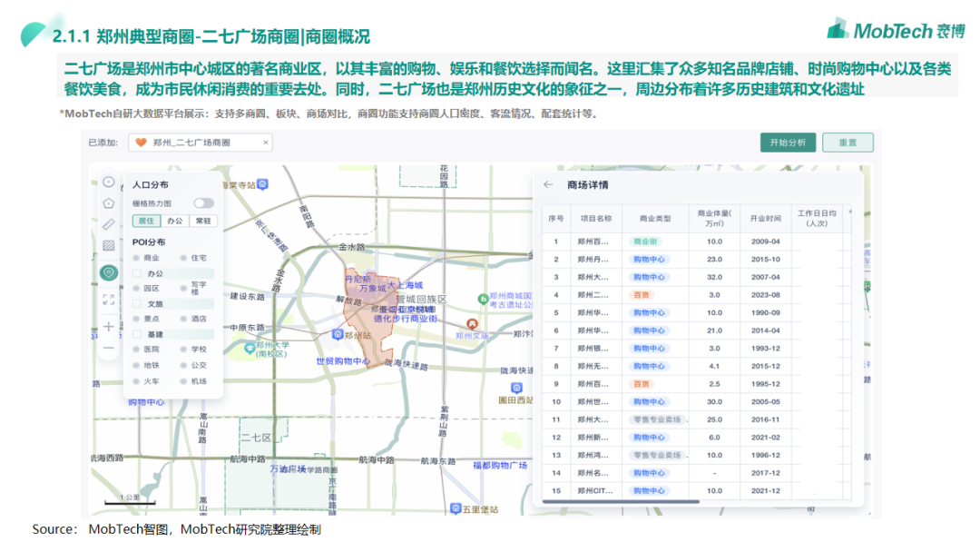This screenshot has width=980, height=552.
Task: Zoom out the map with minus icon
Action: (x=108, y=348)
